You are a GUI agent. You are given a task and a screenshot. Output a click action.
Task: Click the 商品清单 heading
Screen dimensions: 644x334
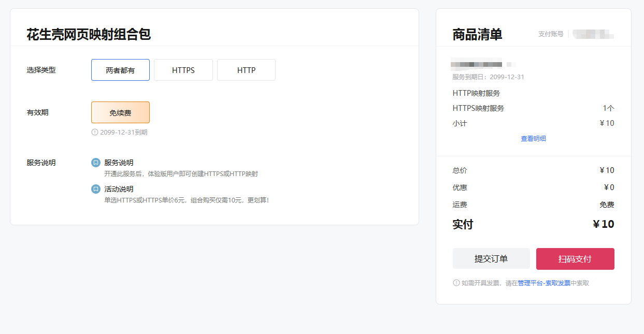(477, 35)
